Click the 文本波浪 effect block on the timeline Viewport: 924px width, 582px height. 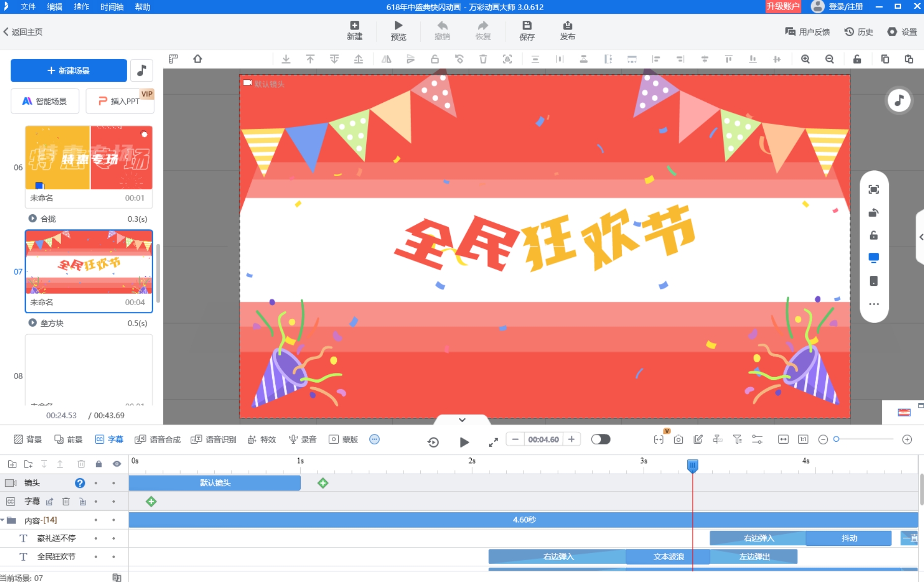pyautogui.click(x=668, y=557)
